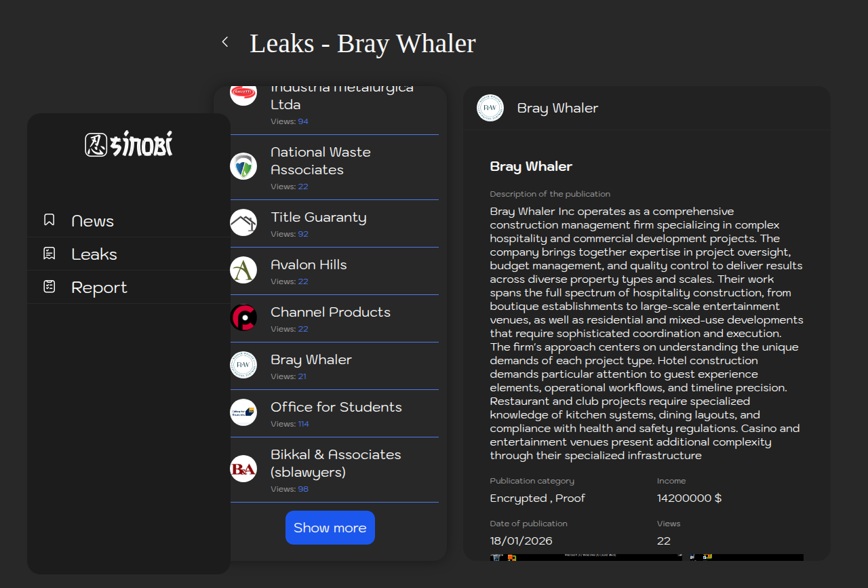868x588 pixels.
Task: Open the Bikkal & Associates (sblawyers) entry name
Action: click(336, 463)
